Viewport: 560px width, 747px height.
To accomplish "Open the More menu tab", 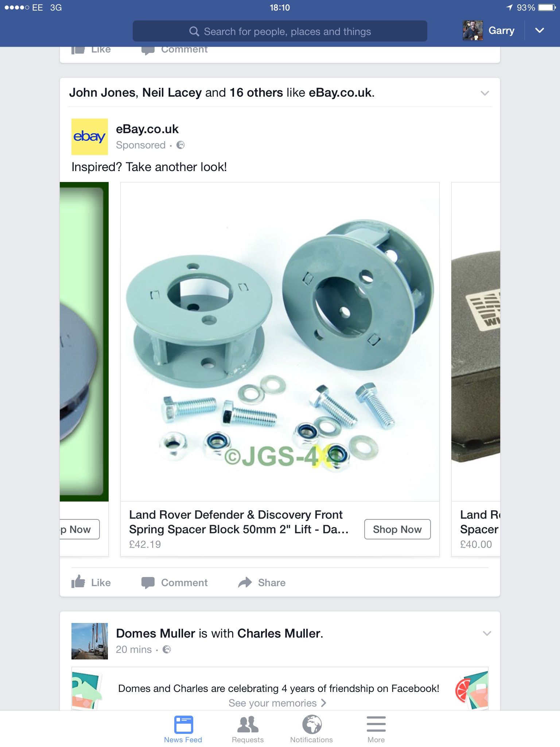I will coord(376,729).
